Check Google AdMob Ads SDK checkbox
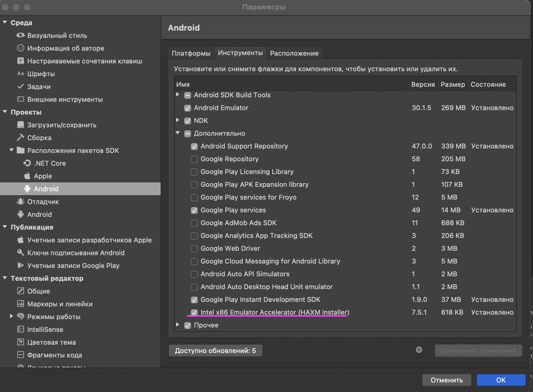The image size is (533, 392). (x=194, y=223)
